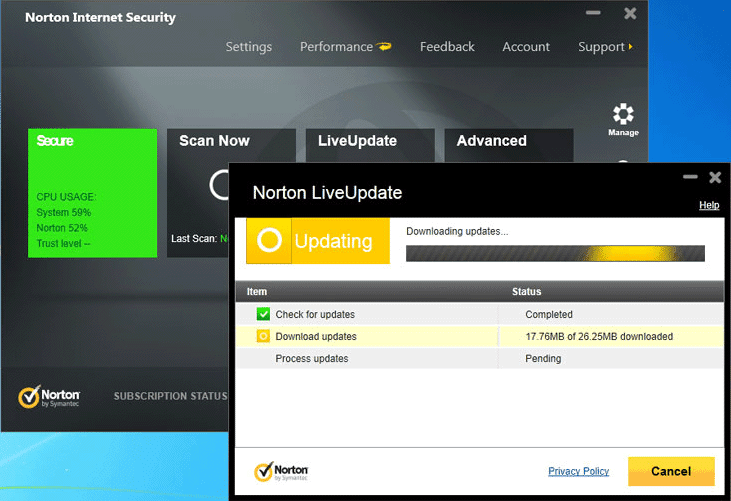Select the Secure status tile

point(92,193)
